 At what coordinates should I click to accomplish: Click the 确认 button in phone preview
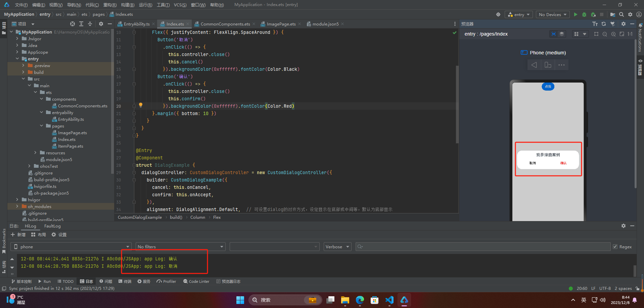click(563, 163)
